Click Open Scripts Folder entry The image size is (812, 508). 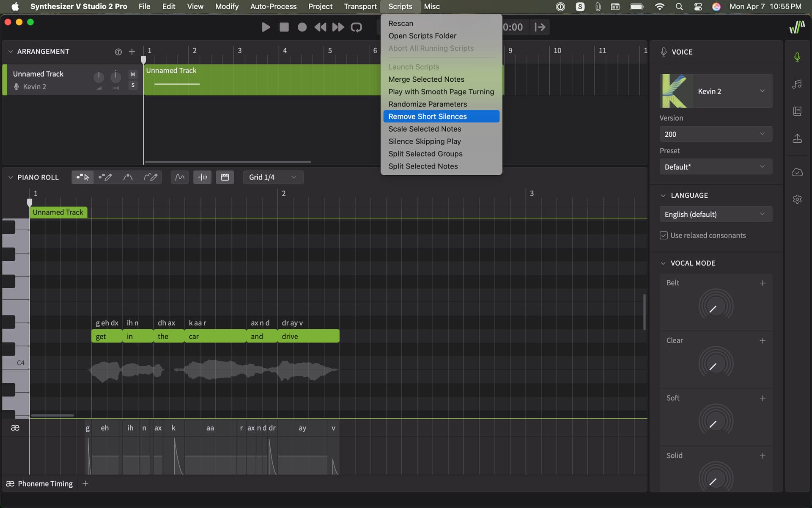tap(422, 36)
